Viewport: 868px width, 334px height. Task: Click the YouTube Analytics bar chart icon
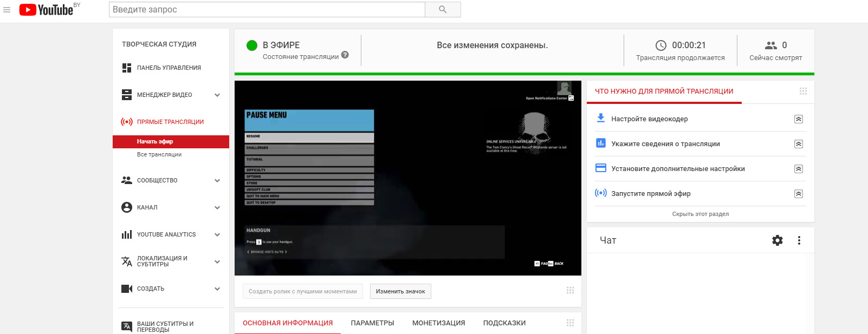tap(127, 234)
